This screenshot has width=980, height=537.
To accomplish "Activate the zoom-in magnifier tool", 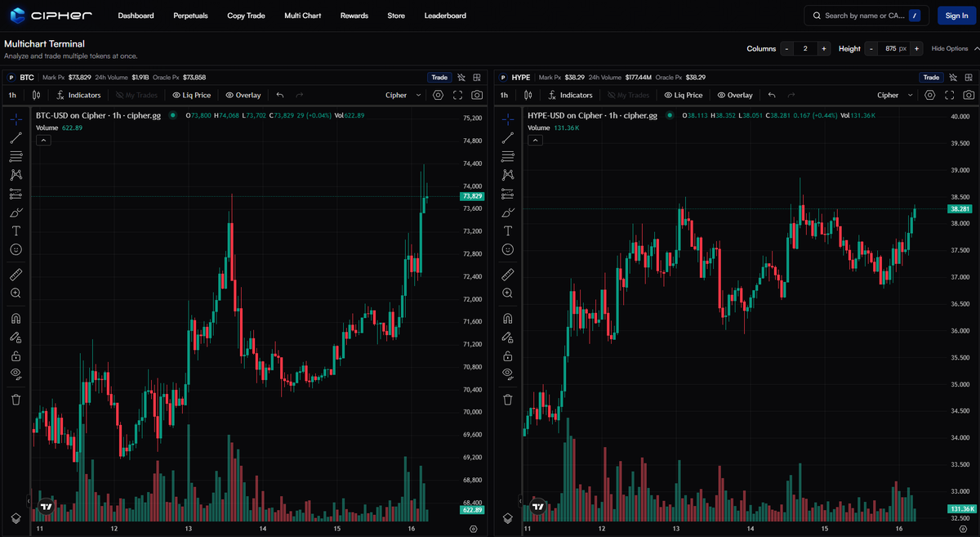I will tap(16, 293).
